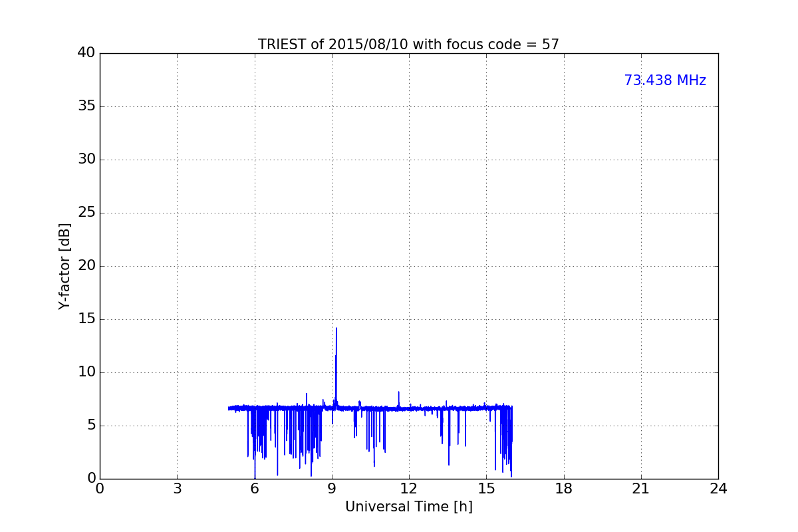The image size is (798, 532).
Task: Click the x-axis tick label '6'
Action: pyautogui.click(x=255, y=489)
